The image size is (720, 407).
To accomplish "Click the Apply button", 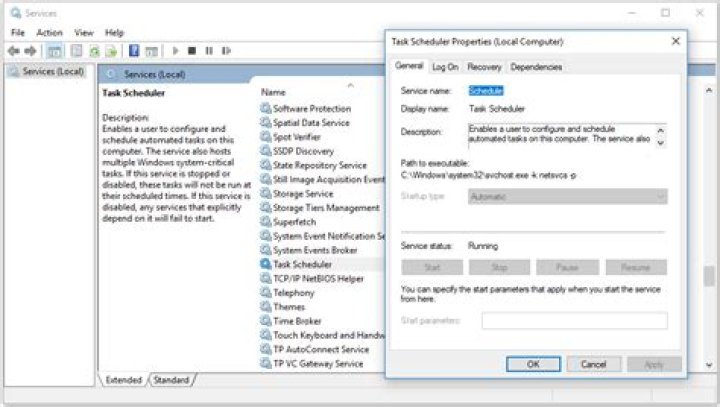I will [x=654, y=364].
